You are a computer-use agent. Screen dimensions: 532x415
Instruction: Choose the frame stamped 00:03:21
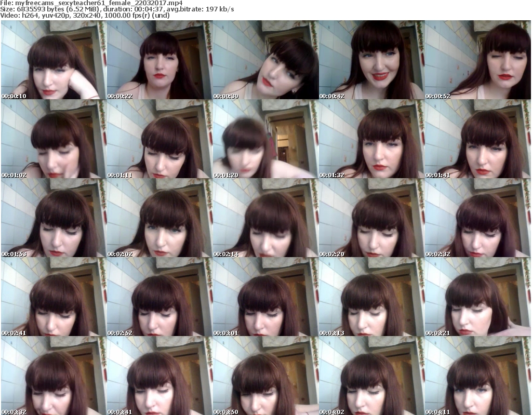pos(478,297)
